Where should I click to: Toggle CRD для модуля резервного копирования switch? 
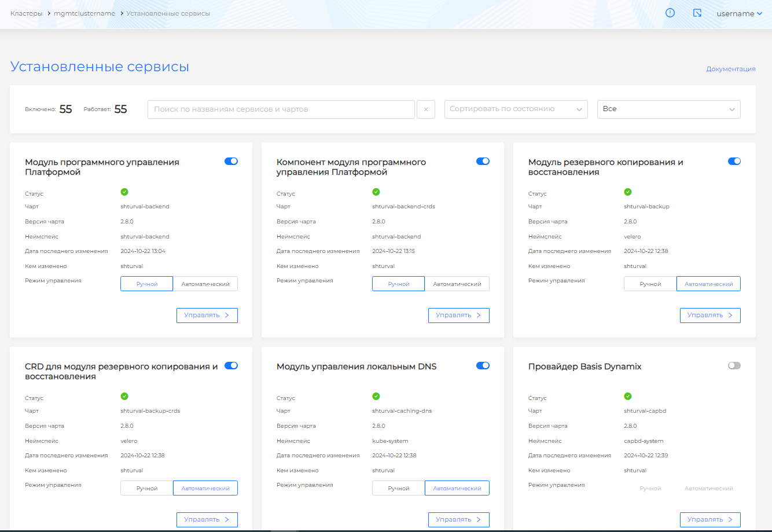(x=231, y=365)
